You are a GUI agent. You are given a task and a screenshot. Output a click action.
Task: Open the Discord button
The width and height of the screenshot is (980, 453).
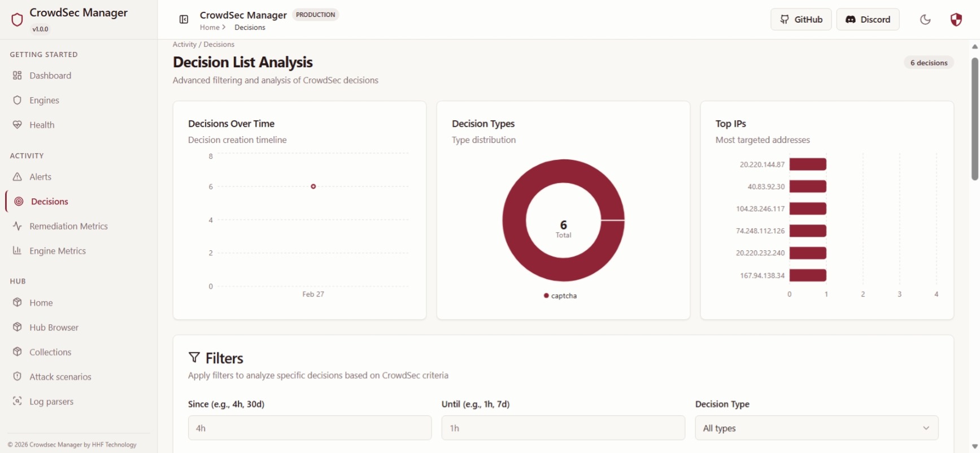tap(868, 19)
